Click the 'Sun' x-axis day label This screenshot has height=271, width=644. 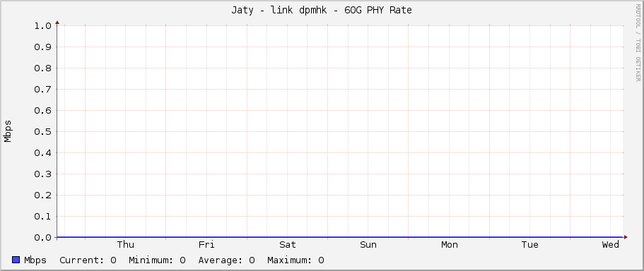pyautogui.click(x=368, y=245)
